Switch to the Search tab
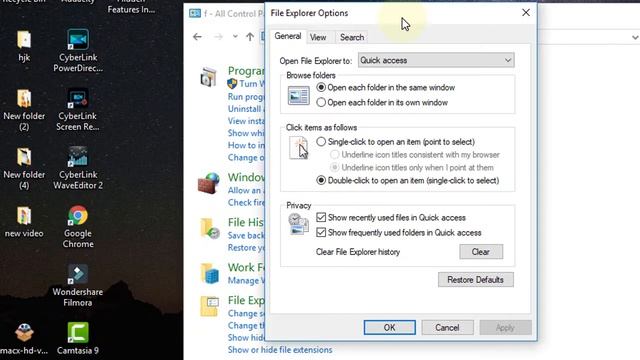640x360 pixels. (x=352, y=37)
